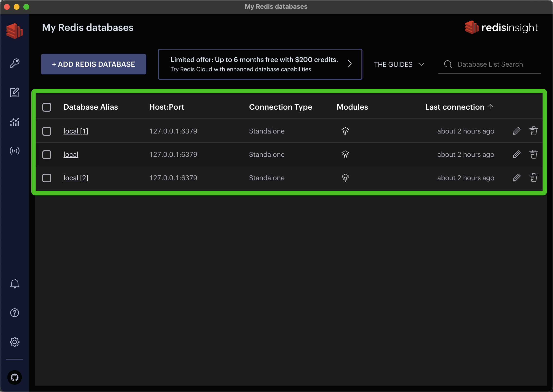Open the local [1] database link
Image resolution: width=553 pixels, height=392 pixels.
pos(76,131)
